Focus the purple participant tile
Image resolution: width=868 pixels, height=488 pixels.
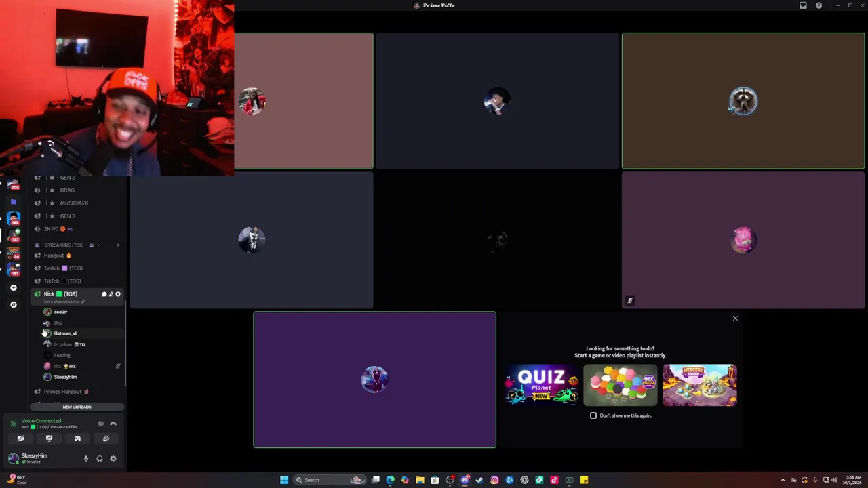[x=375, y=380]
